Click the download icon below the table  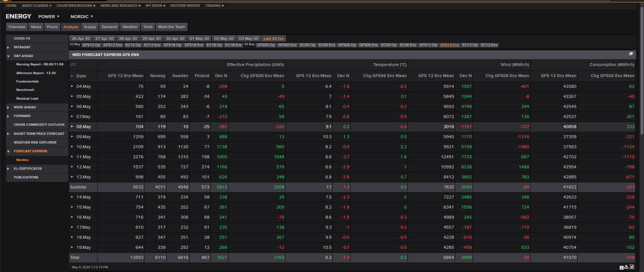(626, 267)
